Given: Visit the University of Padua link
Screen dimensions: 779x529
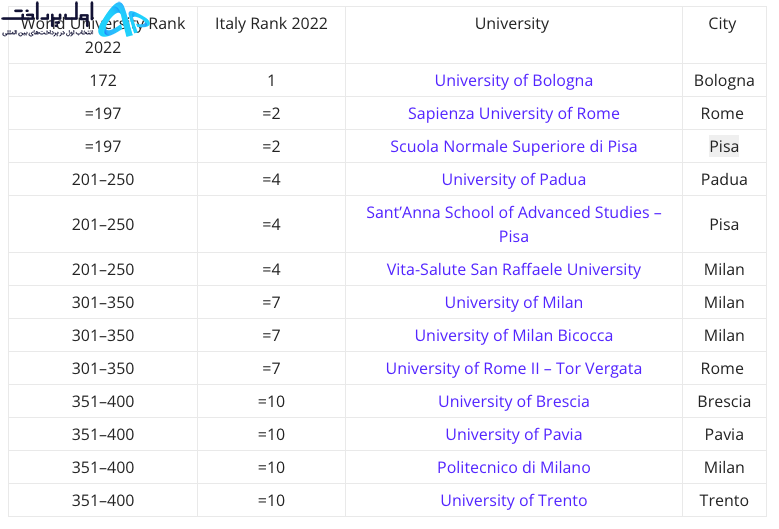Looking at the screenshot, I should click(x=513, y=179).
